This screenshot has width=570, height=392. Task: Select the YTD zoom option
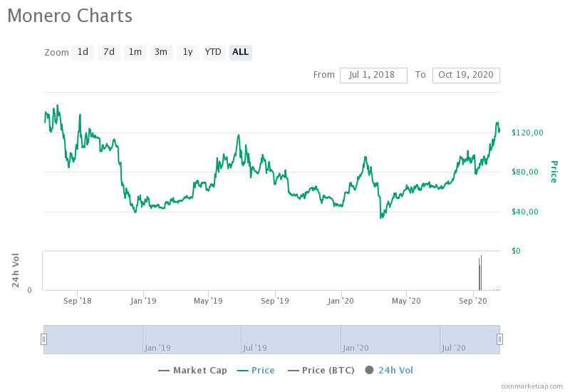[213, 52]
